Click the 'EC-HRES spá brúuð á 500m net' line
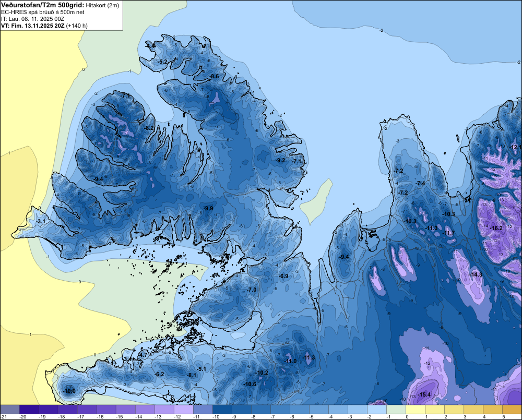 (43, 12)
